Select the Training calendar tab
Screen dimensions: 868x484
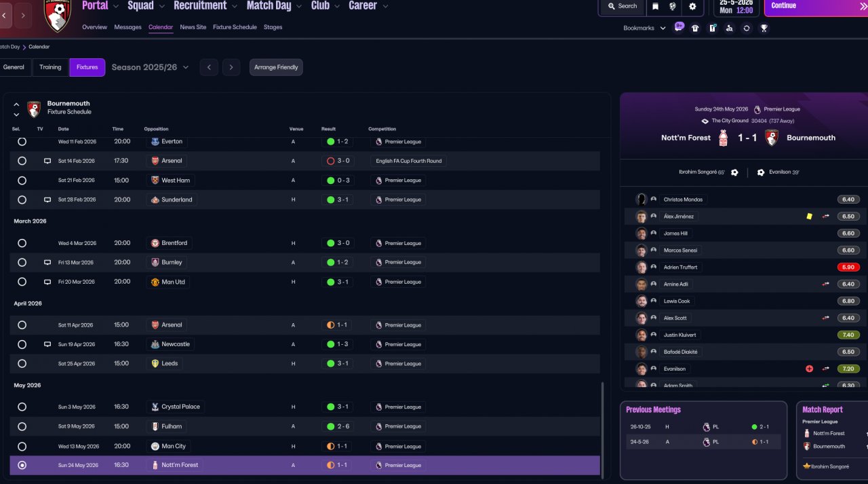[50, 67]
